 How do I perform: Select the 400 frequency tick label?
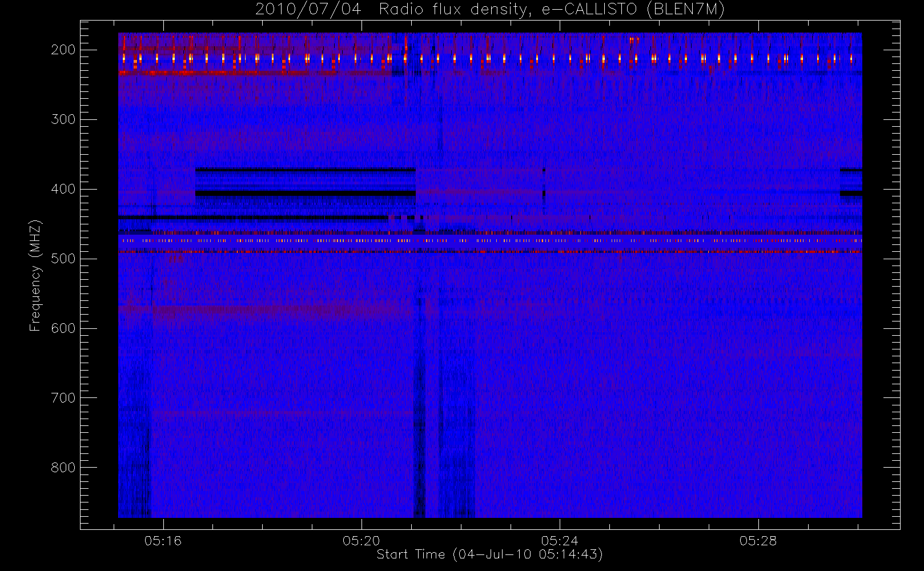point(63,189)
